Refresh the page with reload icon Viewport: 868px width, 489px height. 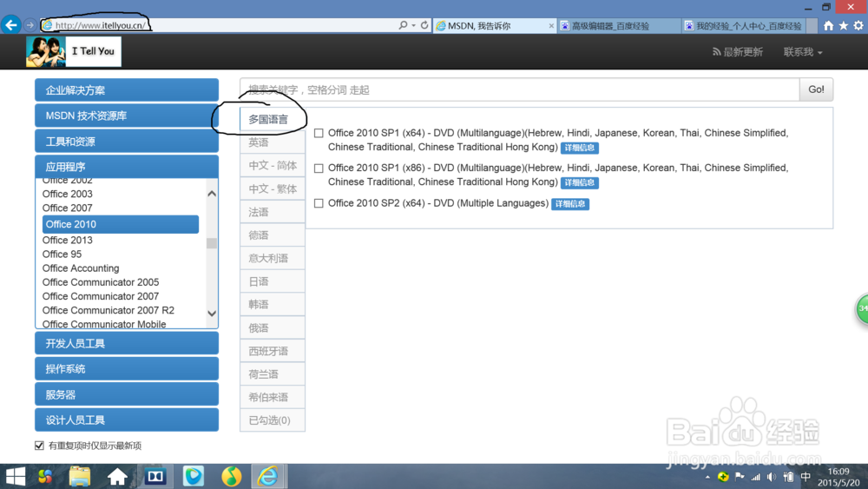click(x=424, y=25)
